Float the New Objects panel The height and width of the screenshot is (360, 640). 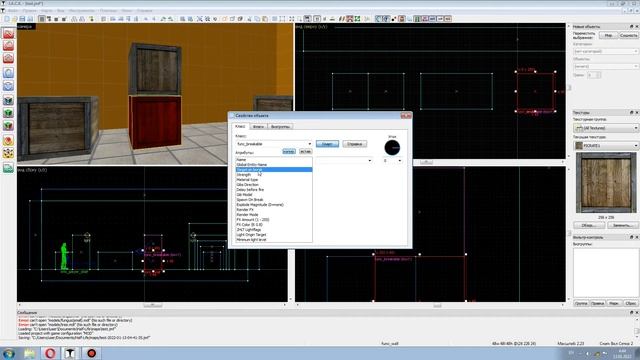click(631, 27)
